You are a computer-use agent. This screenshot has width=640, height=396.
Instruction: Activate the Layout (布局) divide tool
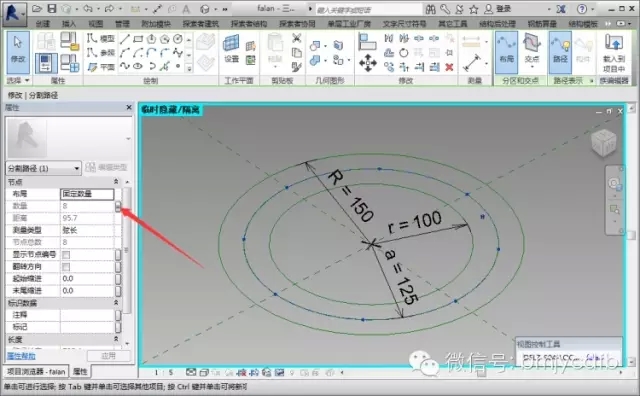tap(507, 51)
